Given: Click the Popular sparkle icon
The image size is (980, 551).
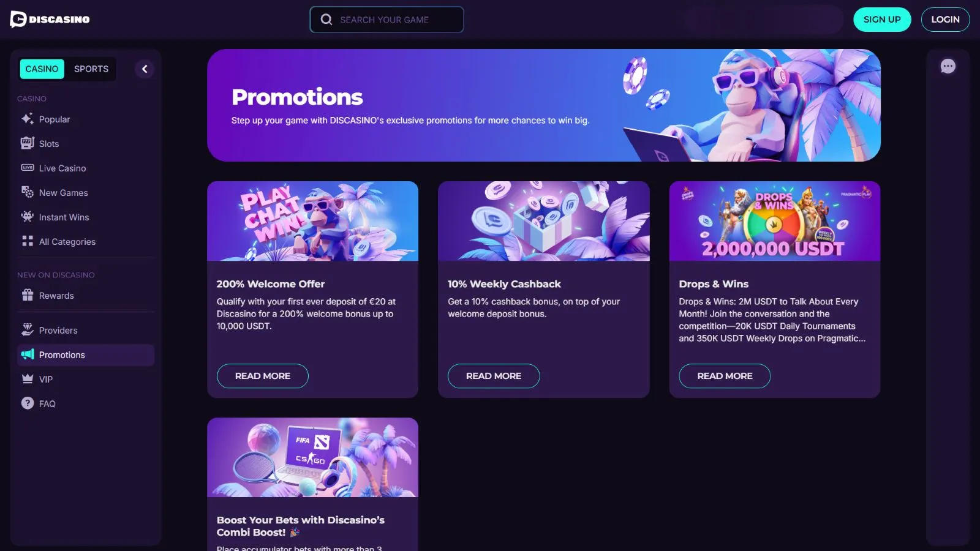Looking at the screenshot, I should click(x=28, y=119).
